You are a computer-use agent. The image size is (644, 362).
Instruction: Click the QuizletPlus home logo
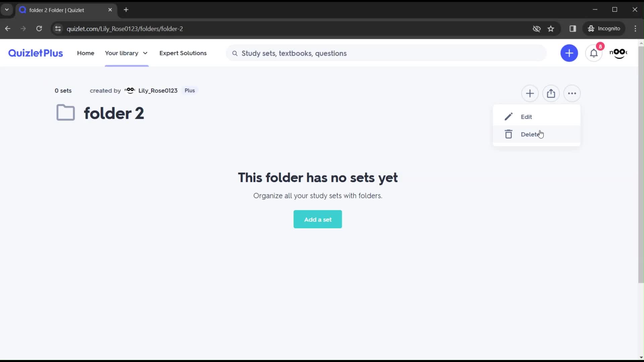[x=35, y=53]
